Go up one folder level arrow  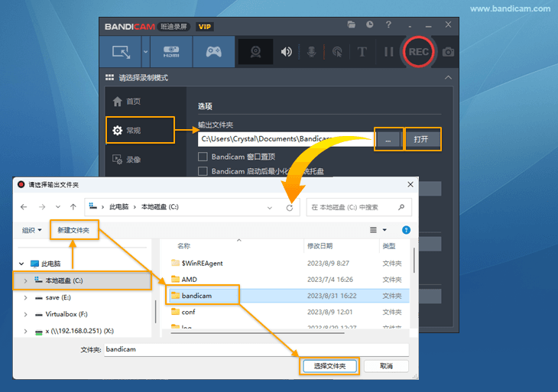pos(73,207)
